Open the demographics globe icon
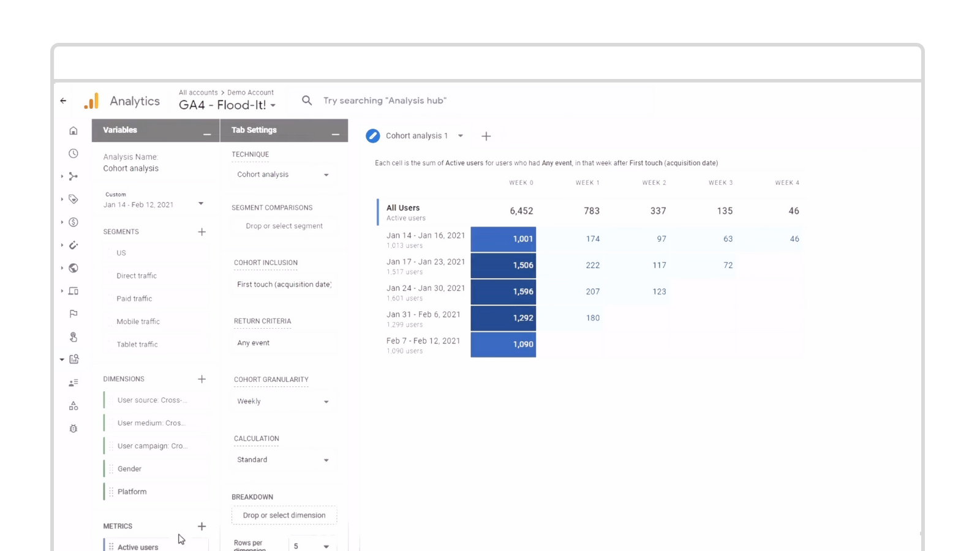Screen dimensions: 980x551 pos(73,268)
